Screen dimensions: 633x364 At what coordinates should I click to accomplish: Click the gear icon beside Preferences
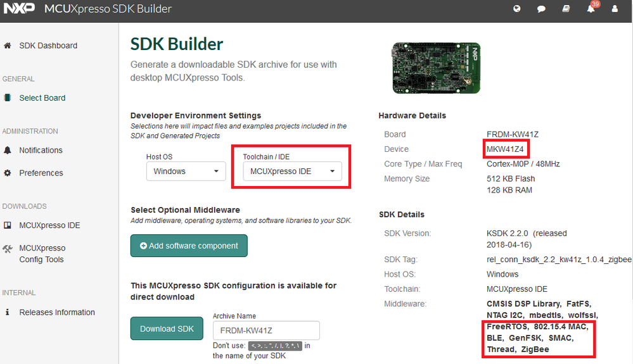pos(7,173)
